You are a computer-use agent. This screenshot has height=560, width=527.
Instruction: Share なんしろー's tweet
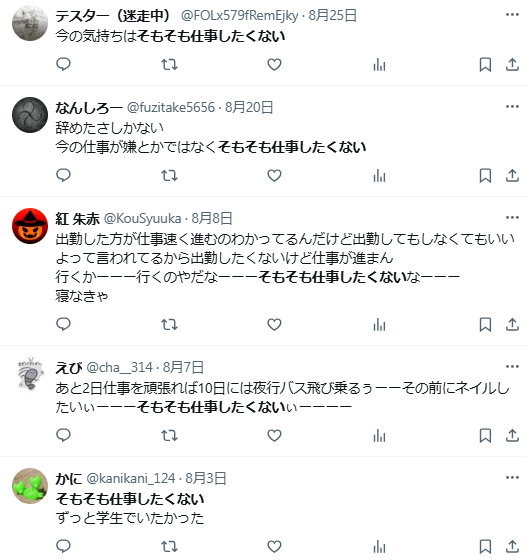(512, 176)
